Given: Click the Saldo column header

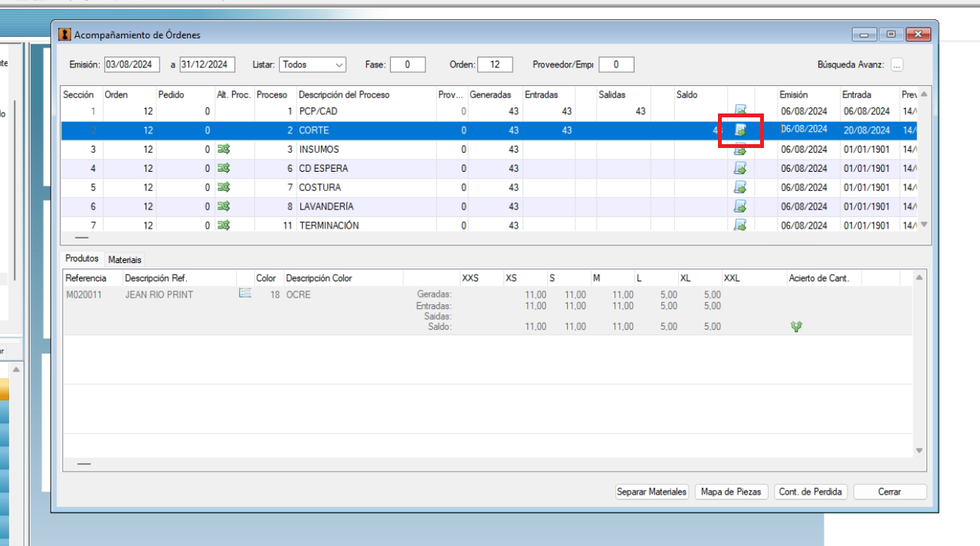Looking at the screenshot, I should [700, 95].
